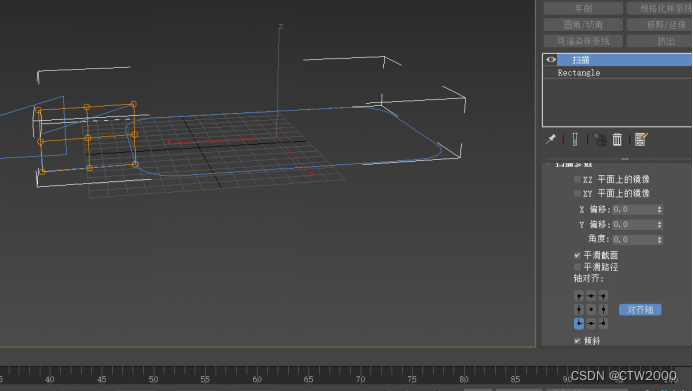The height and width of the screenshot is (391, 693).
Task: Select top-center pivot alignment icon
Action: [x=591, y=296]
